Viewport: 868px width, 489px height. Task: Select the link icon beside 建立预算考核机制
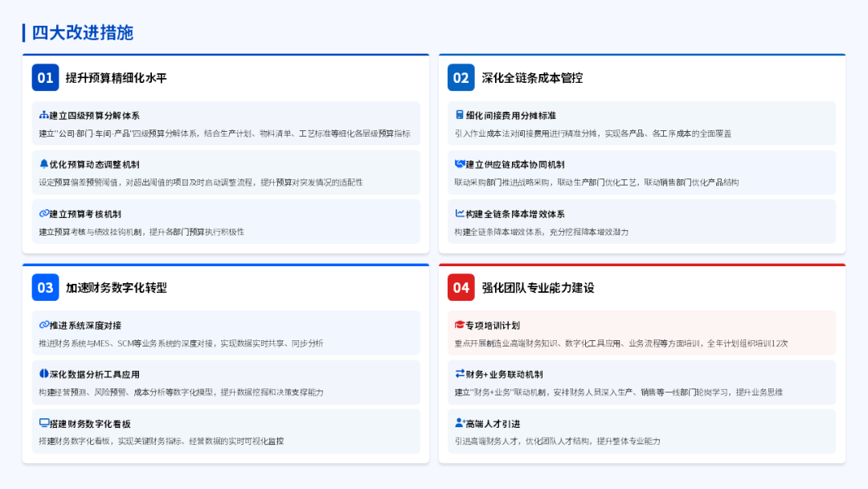[44, 213]
